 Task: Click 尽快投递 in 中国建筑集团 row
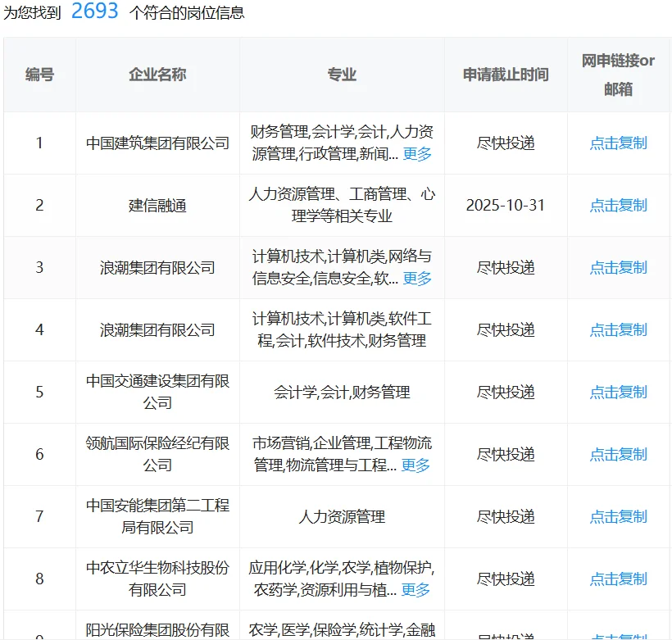[506, 143]
